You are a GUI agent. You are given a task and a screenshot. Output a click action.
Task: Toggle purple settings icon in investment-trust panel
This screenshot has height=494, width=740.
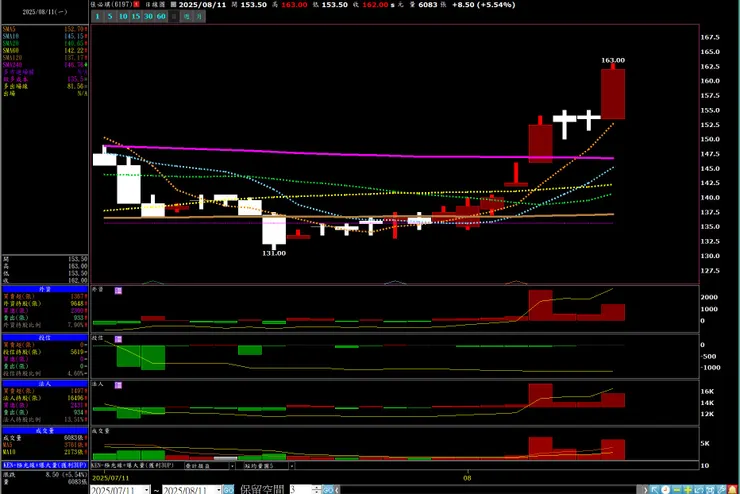tap(118, 339)
